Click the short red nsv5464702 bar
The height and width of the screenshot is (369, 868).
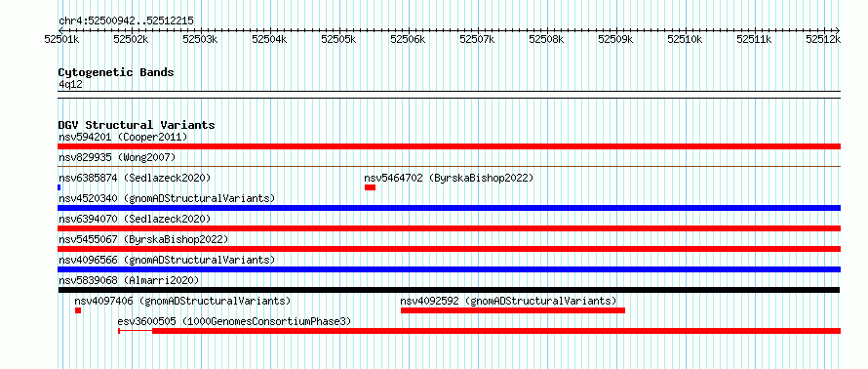[x=370, y=187]
